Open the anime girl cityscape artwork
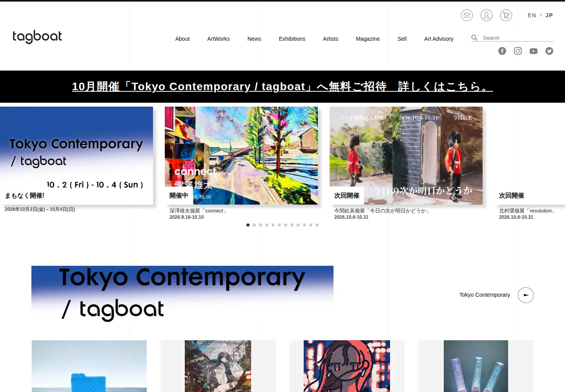This screenshot has width=565, height=392. pos(218,366)
